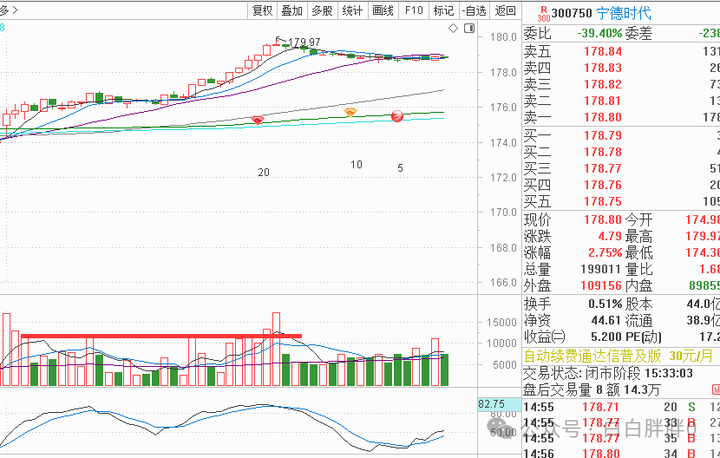Viewport: 720px width, 458px height.
Task: Open the 叠加 overlay option
Action: coord(292,11)
